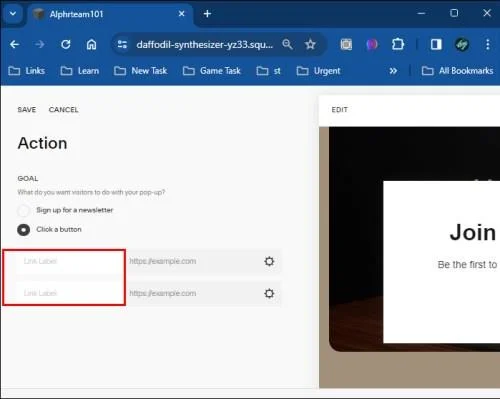Open a new browser tab
500x399 pixels.
coord(207,14)
